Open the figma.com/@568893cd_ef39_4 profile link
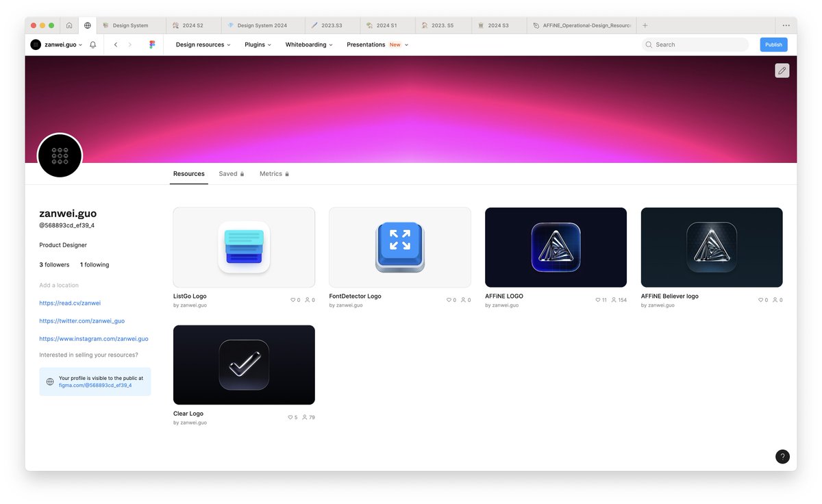This screenshot has height=504, width=822. point(95,385)
